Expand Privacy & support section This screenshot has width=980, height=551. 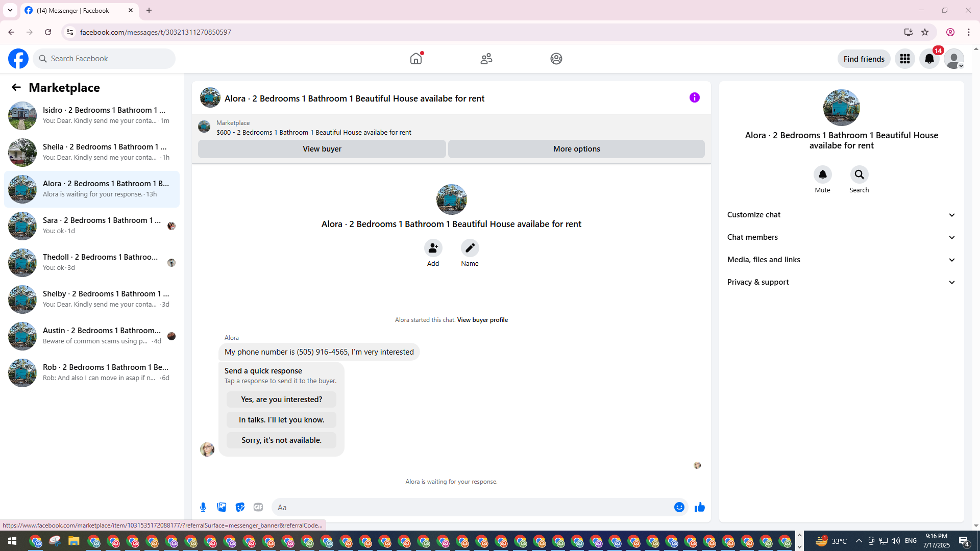tap(842, 282)
